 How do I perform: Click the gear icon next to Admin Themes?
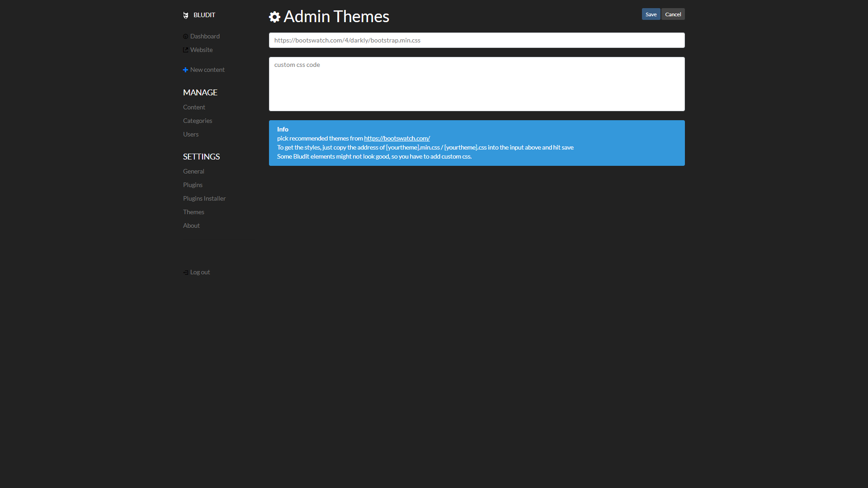274,17
